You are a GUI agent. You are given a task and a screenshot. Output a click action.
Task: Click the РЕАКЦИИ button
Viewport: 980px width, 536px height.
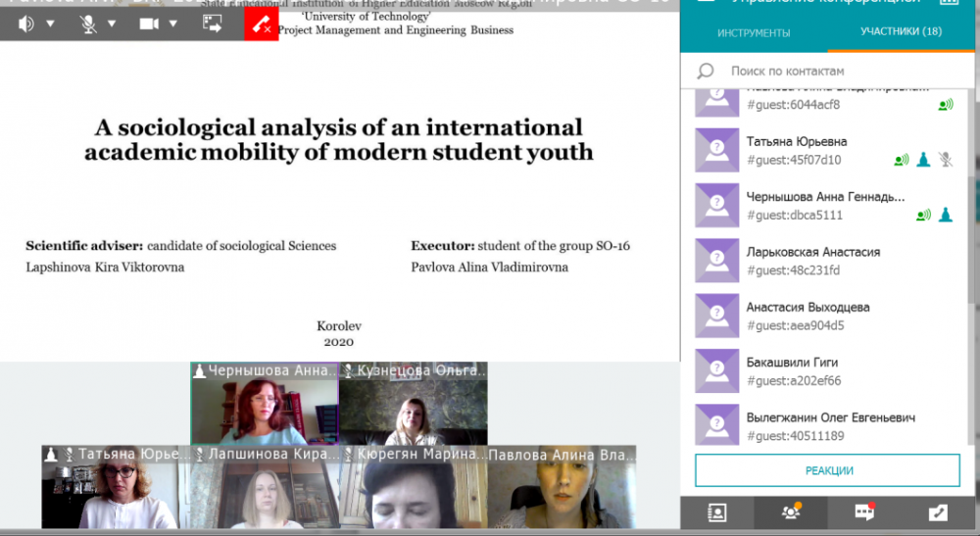829,470
